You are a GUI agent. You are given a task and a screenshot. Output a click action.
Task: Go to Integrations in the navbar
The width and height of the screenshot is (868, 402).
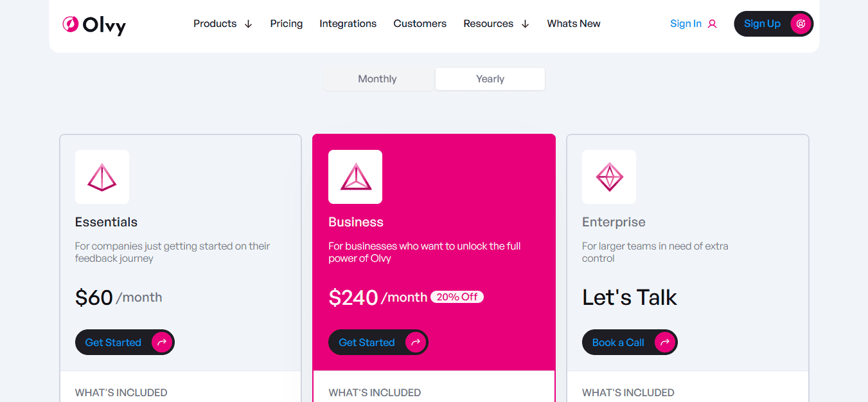click(x=348, y=24)
